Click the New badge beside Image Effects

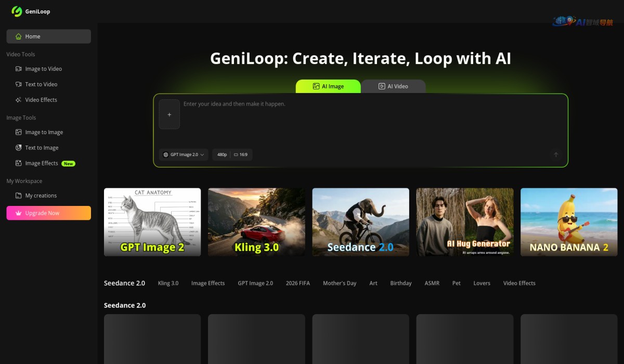coord(68,163)
